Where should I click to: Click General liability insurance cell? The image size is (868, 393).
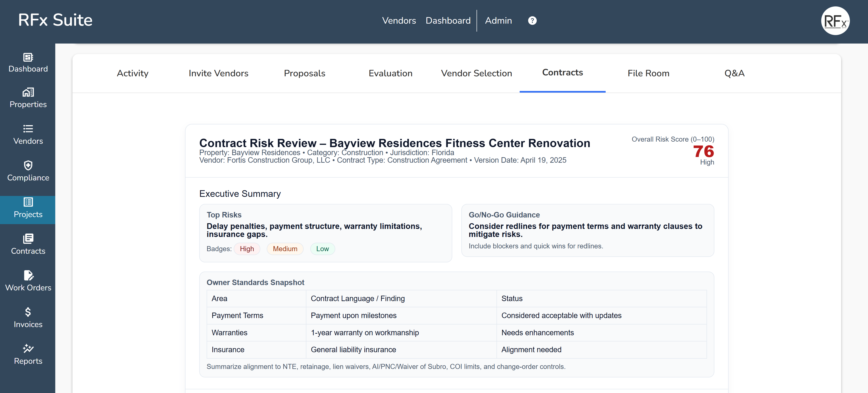click(401, 349)
